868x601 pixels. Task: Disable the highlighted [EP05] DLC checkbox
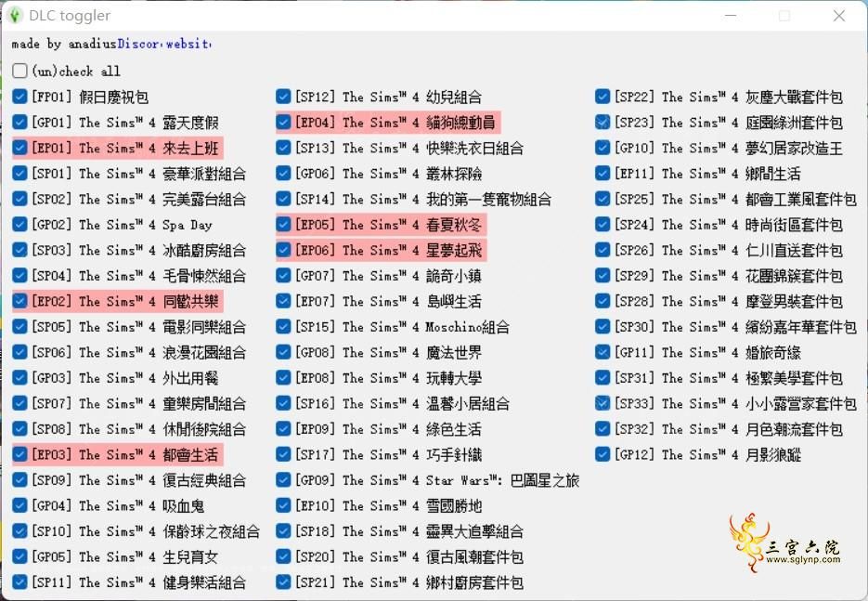point(283,225)
